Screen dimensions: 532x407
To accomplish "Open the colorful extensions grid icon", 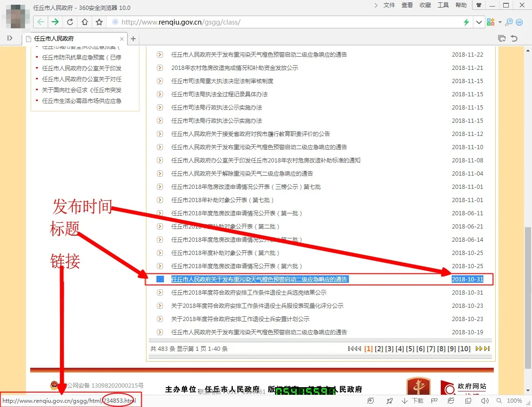I will point(490,22).
